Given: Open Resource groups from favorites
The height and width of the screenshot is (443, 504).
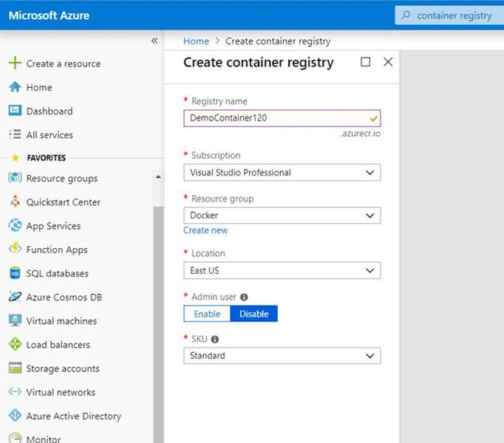Looking at the screenshot, I should tap(62, 178).
